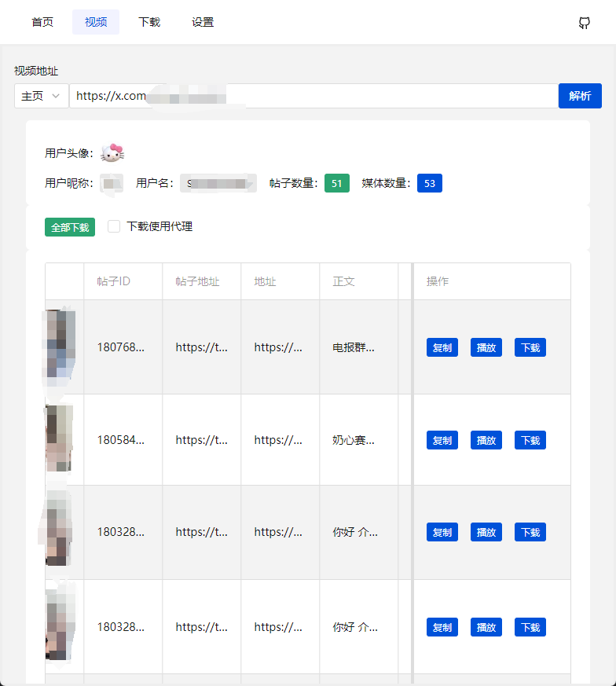Open the 下载 tab
The height and width of the screenshot is (686, 616).
click(x=149, y=22)
